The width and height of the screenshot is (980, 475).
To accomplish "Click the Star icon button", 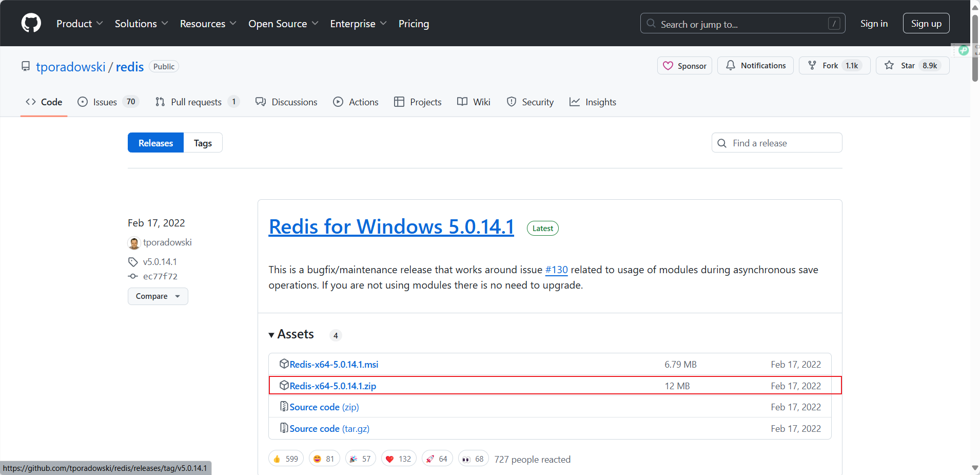I will [x=889, y=66].
